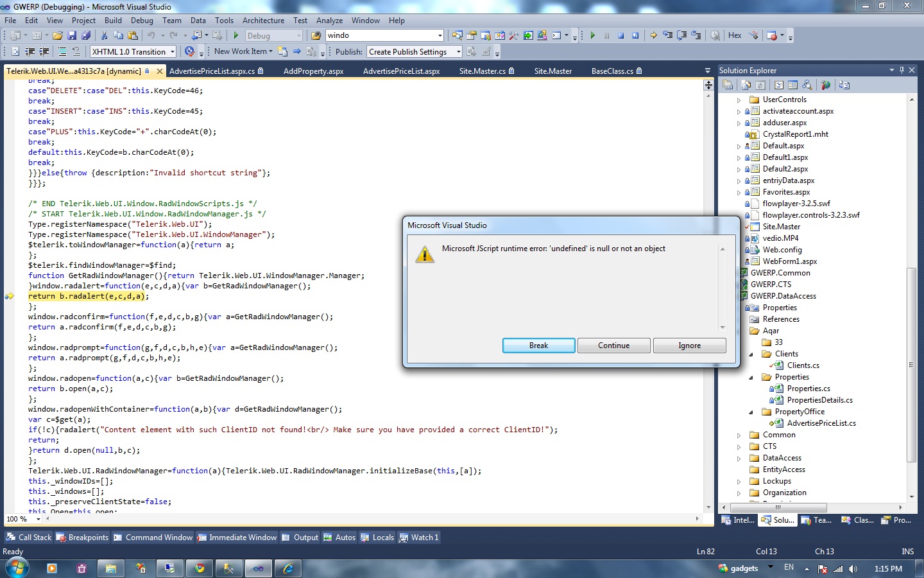Click the Open File toolbar icon
This screenshot has width=924, height=578.
(58, 36)
